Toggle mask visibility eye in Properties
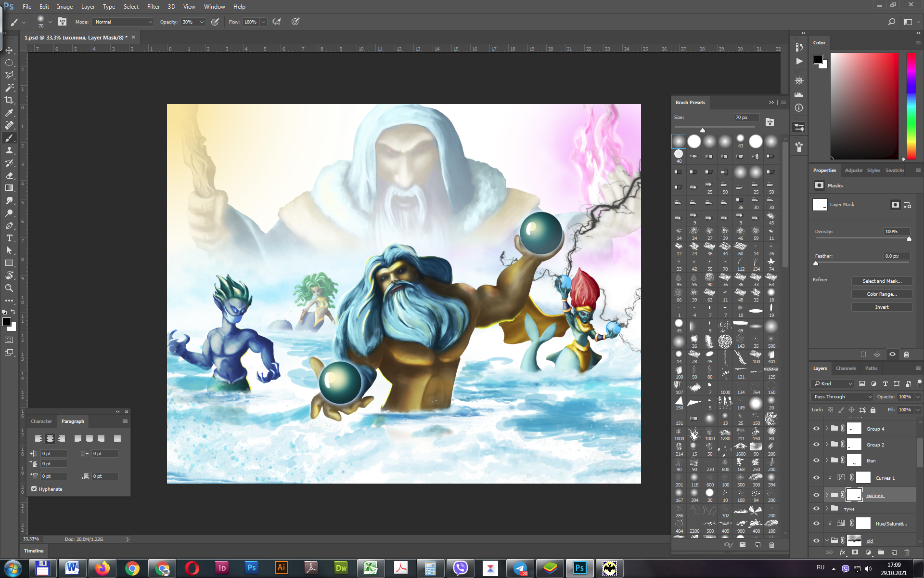This screenshot has width=924, height=578. coord(892,355)
